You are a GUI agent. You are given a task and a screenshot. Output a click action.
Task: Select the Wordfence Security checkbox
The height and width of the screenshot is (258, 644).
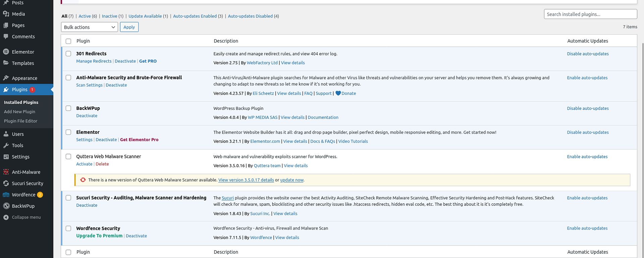(68, 229)
